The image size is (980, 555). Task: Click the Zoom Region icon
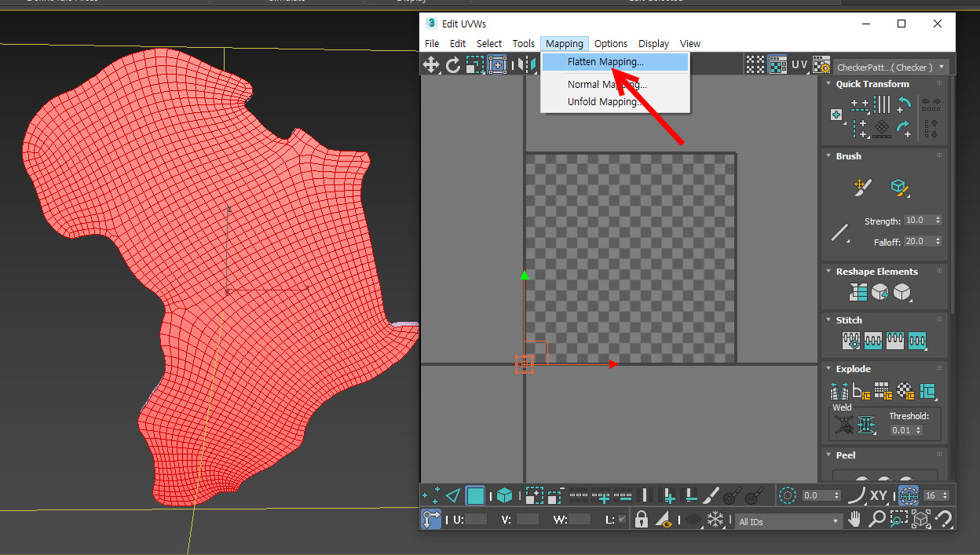click(899, 519)
